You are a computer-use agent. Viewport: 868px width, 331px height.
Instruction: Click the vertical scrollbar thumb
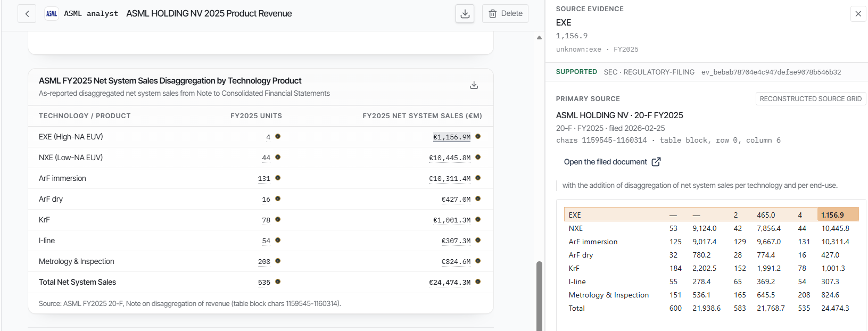(539, 296)
